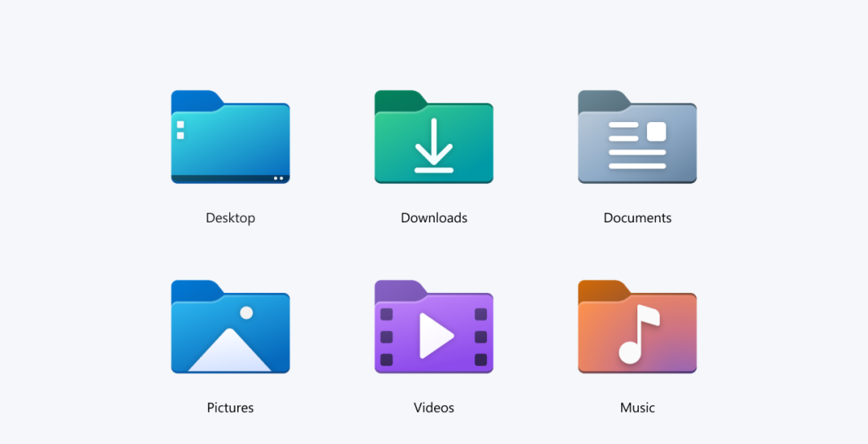
Task: Select the "Downloads" text label
Action: (434, 218)
